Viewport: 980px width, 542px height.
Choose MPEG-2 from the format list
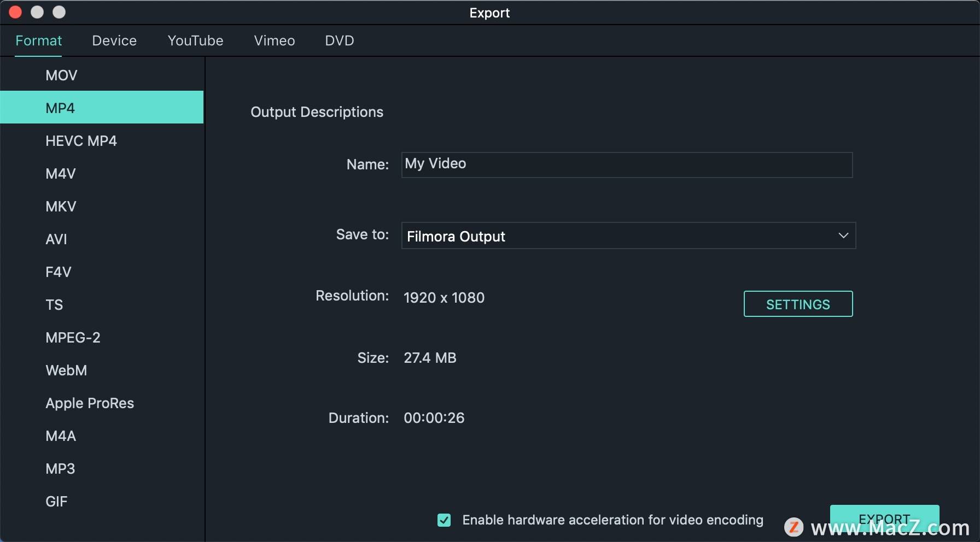point(102,338)
